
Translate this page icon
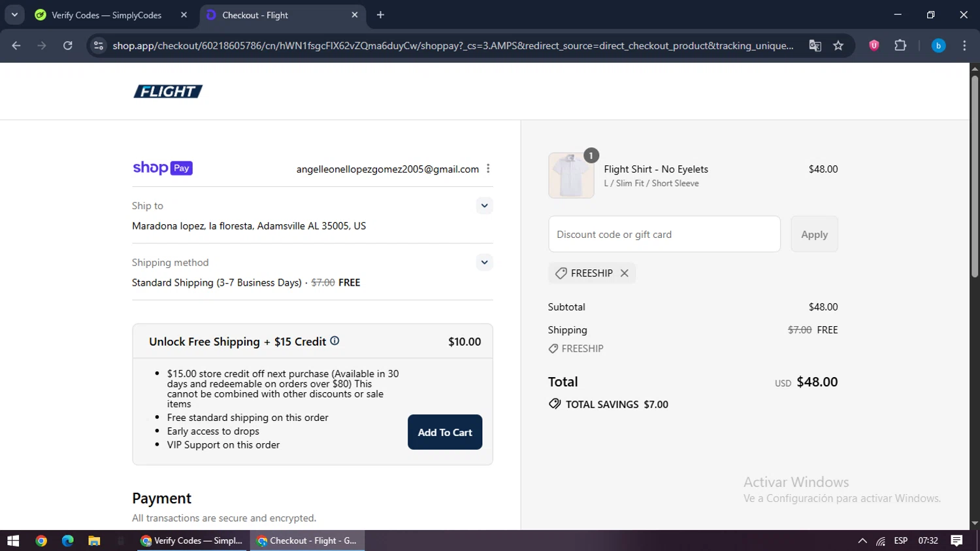coord(815,45)
